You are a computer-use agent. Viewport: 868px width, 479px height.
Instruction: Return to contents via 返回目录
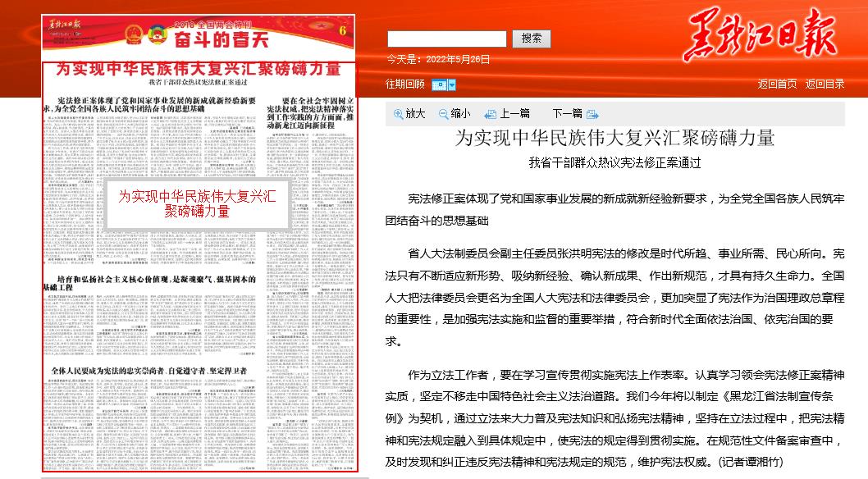[x=825, y=84]
